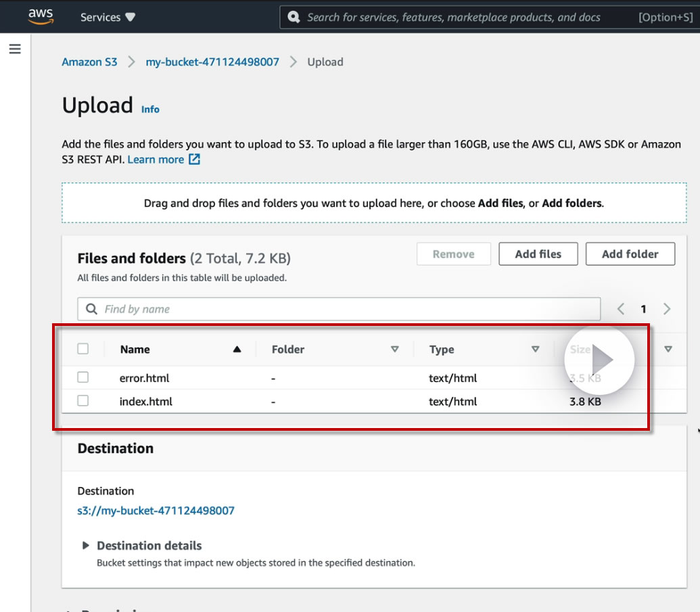Tick the index.html file checkbox
The height and width of the screenshot is (612, 700).
(x=83, y=400)
